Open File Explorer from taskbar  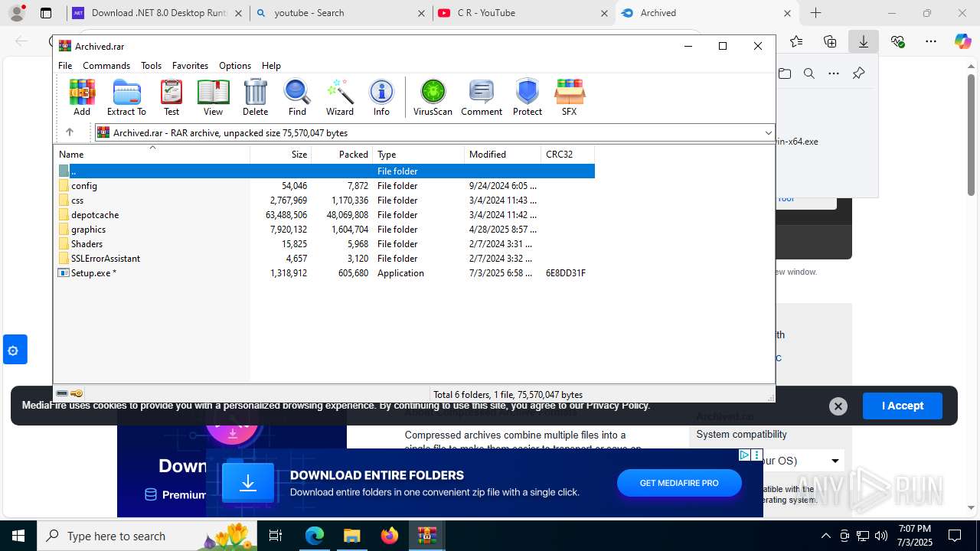tap(351, 536)
